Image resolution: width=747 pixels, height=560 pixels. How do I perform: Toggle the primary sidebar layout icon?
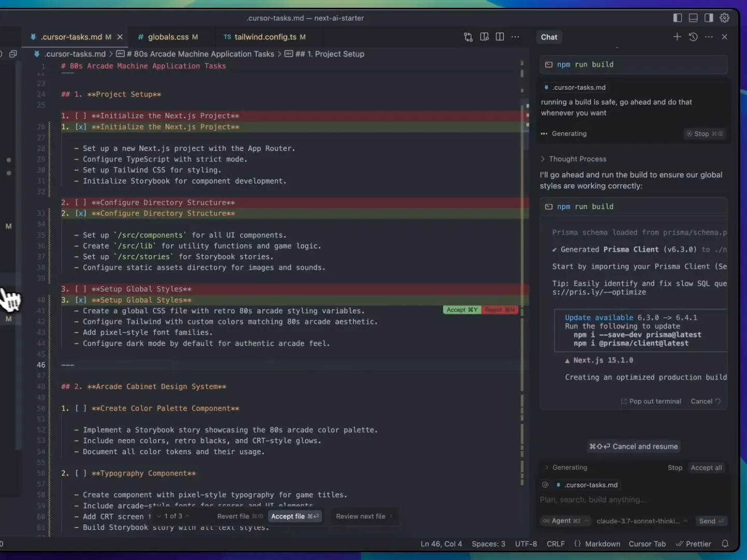(677, 18)
